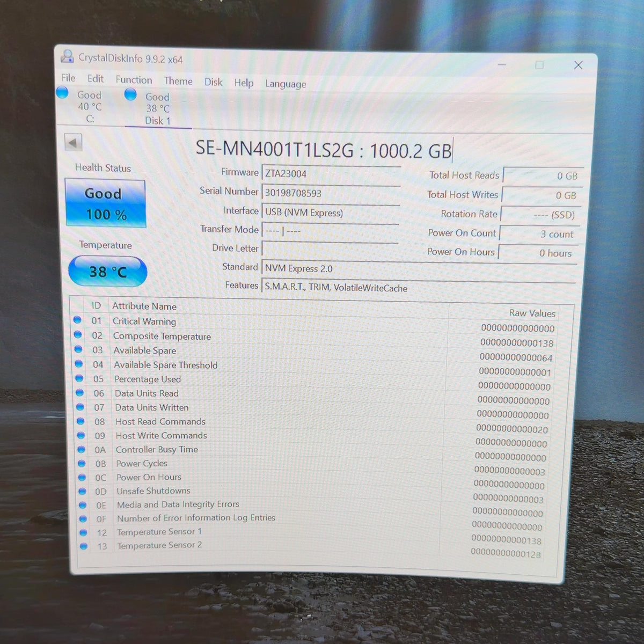This screenshot has height=644, width=644.
Task: Click status dot for Data Units Written row
Action: (80, 407)
